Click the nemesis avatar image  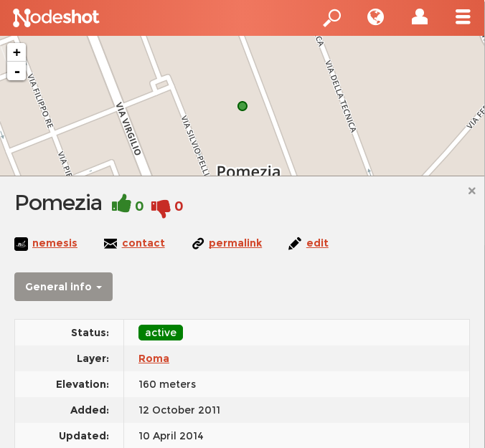coord(21,244)
